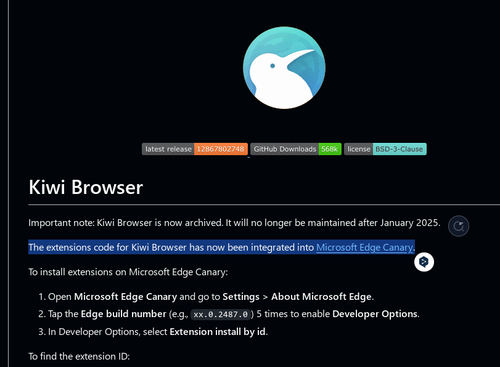Click bold Microsoft Edge Canary in step one
Image resolution: width=500 pixels, height=367 pixels.
pos(125,297)
